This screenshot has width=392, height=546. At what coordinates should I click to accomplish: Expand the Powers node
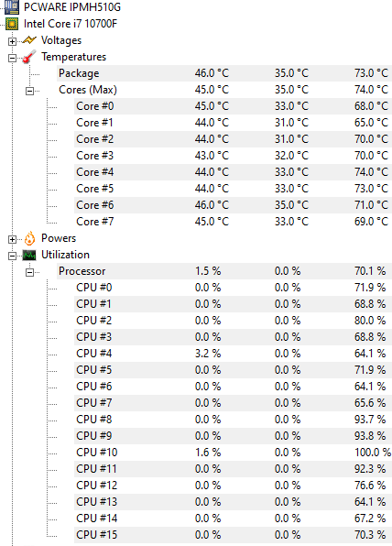point(12,239)
